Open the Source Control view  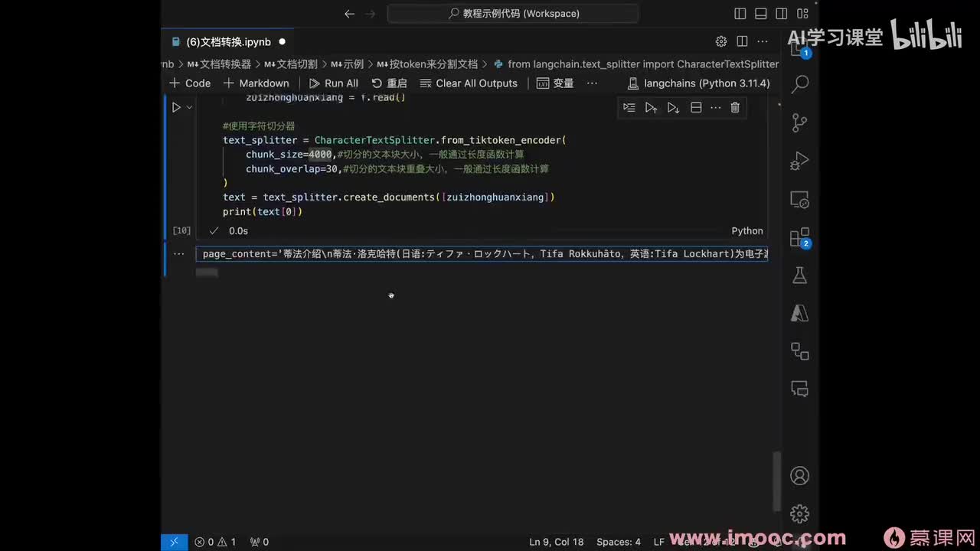(800, 122)
